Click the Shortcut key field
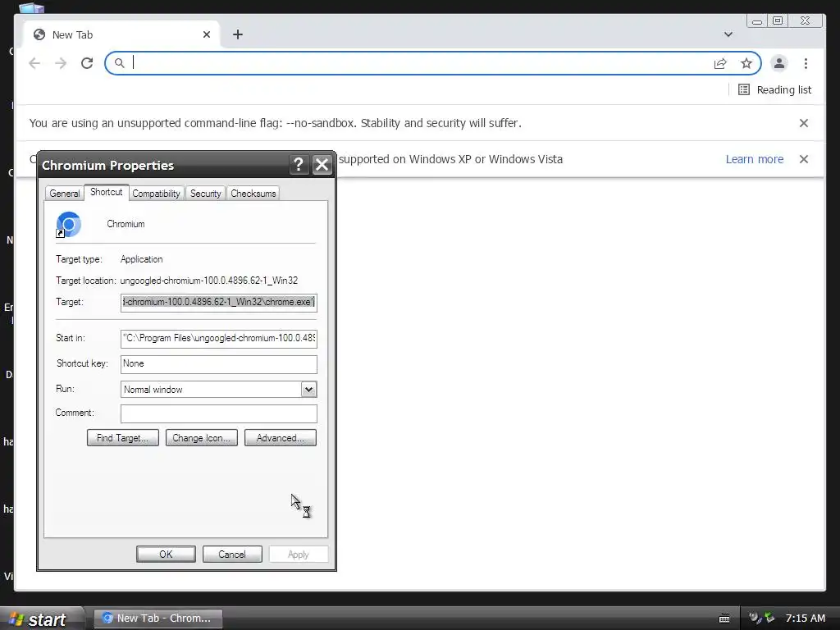The image size is (840, 630). coord(218,364)
